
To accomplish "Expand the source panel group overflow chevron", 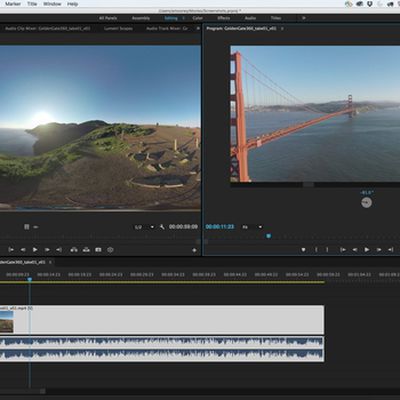I will pyautogui.click(x=198, y=29).
